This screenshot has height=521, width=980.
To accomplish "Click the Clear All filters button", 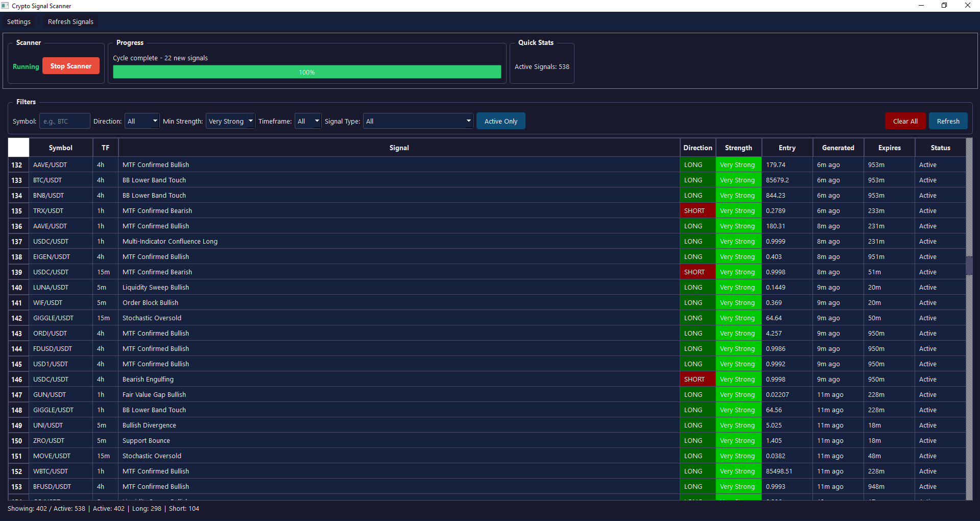I will point(904,121).
